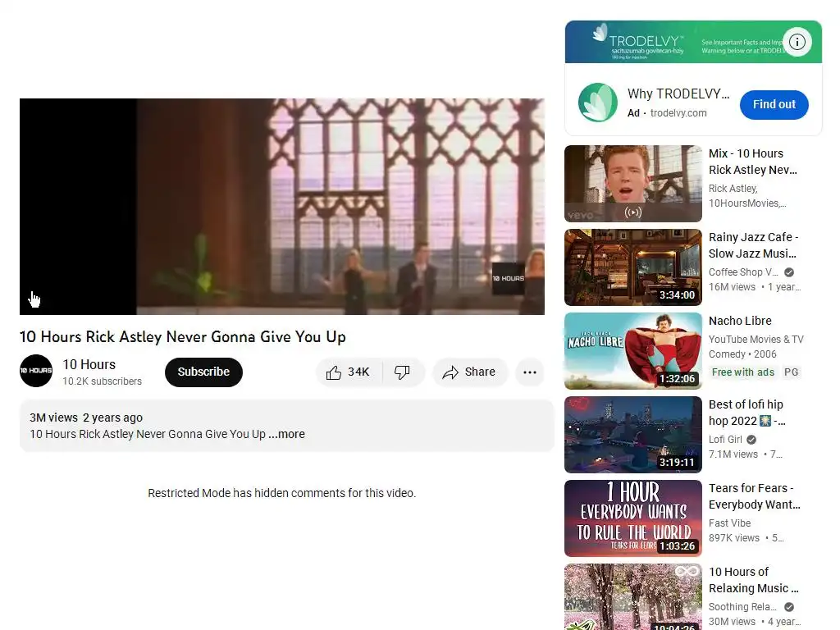840x630 pixels.
Task: Open the three-dot more actions menu
Action: coord(530,372)
